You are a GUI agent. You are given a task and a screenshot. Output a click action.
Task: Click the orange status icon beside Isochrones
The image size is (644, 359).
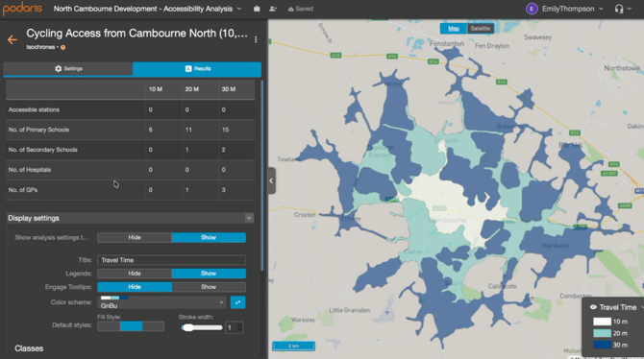[62, 47]
